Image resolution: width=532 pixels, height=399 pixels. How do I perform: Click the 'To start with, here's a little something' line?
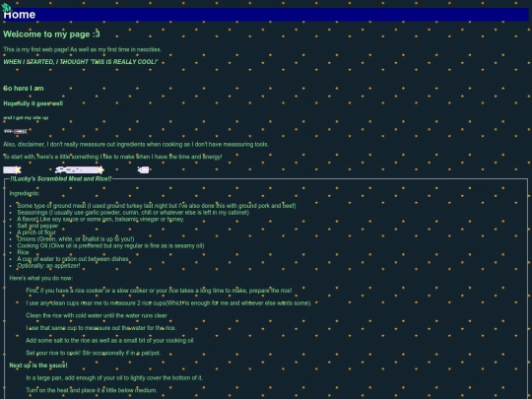pyautogui.click(x=112, y=157)
